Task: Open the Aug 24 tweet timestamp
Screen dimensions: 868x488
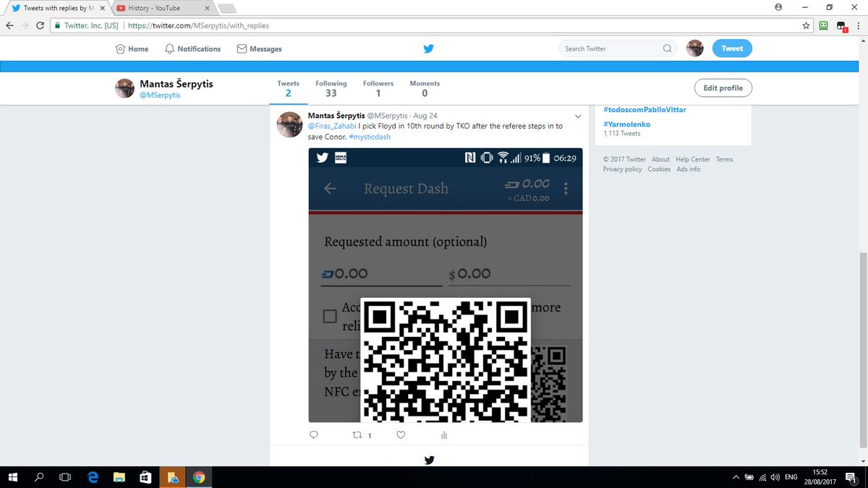Action: pyautogui.click(x=425, y=116)
